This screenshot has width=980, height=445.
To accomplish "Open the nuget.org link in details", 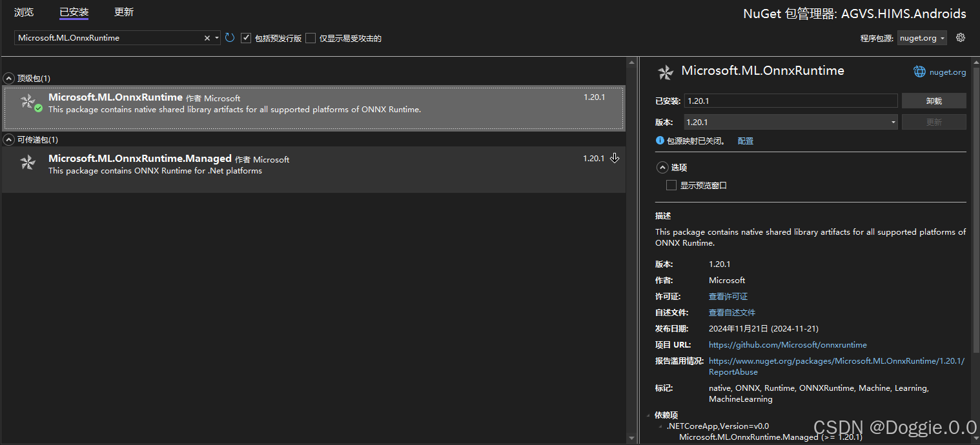I will 948,72.
